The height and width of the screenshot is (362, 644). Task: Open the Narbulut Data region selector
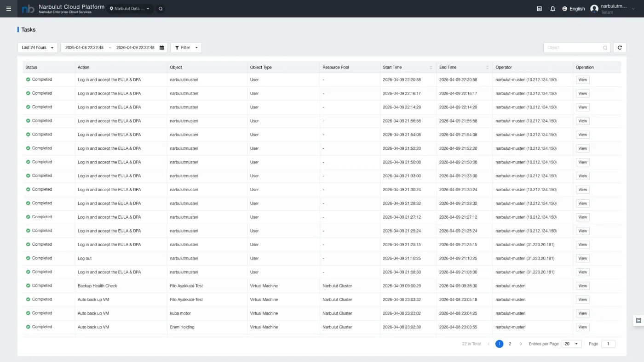(x=130, y=9)
